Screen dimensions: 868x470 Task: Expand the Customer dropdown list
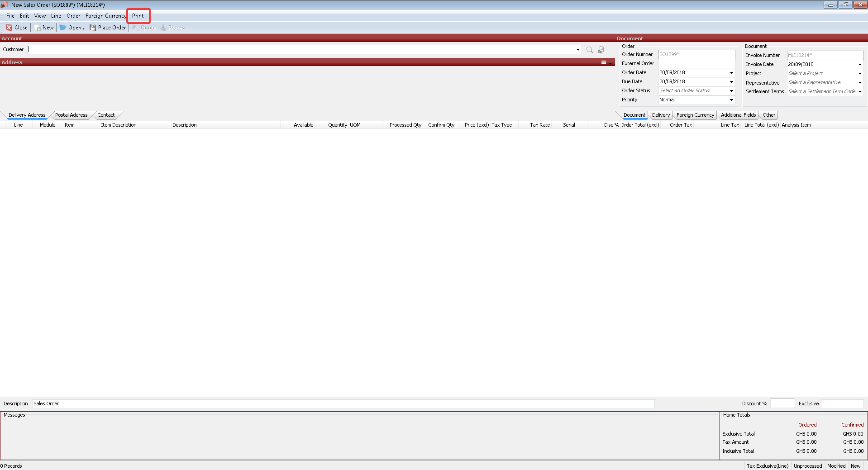click(x=578, y=50)
